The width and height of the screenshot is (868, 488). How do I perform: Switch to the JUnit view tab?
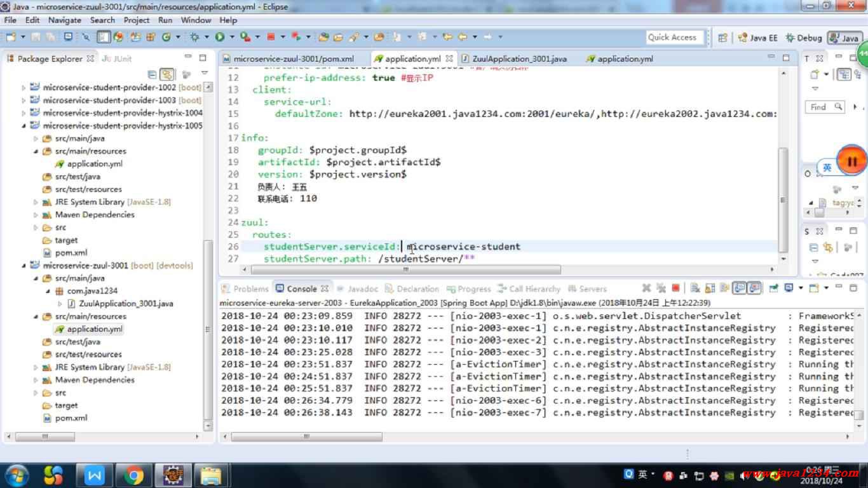[116, 58]
